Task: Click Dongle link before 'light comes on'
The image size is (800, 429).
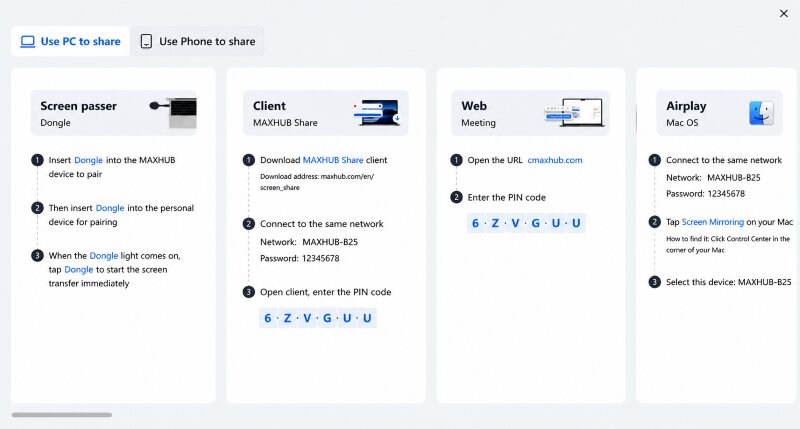Action: (x=104, y=256)
